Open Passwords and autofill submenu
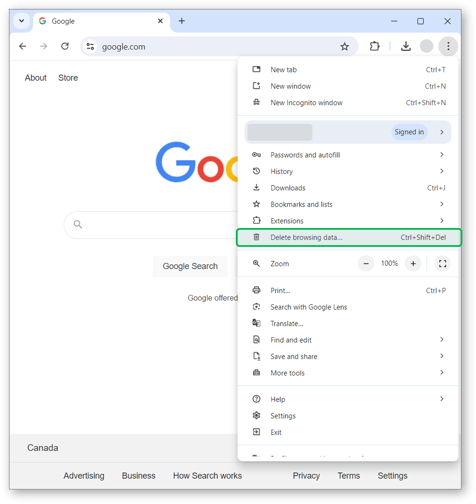Image resolution: width=476 pixels, height=504 pixels. [x=348, y=155]
